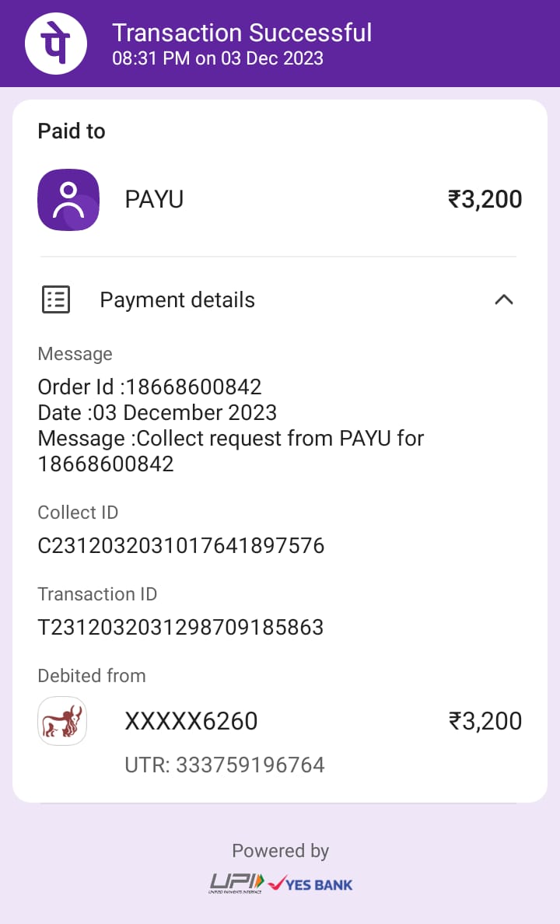Screen dimensions: 560x924
Task: Tap the Transaction ID value T2312032031298709185863
Action: click(x=180, y=627)
